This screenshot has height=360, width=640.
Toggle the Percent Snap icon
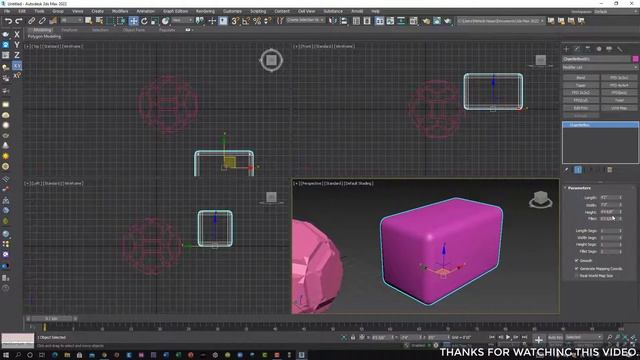(257, 21)
